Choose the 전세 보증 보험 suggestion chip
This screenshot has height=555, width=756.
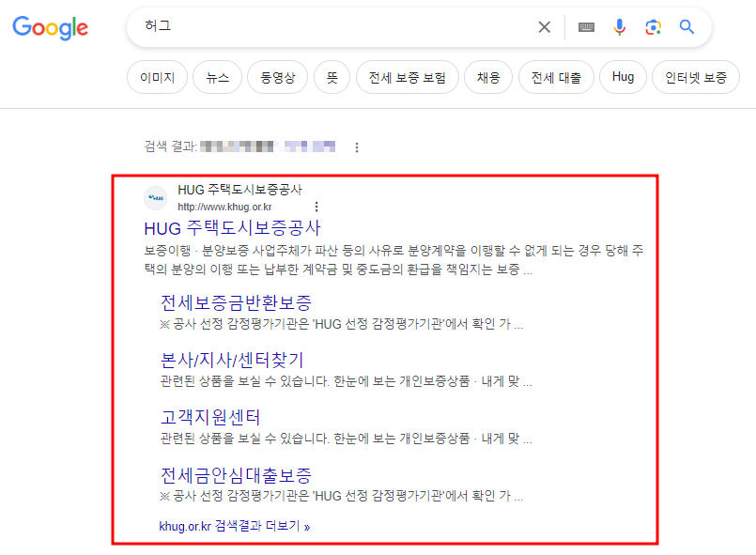tap(407, 77)
